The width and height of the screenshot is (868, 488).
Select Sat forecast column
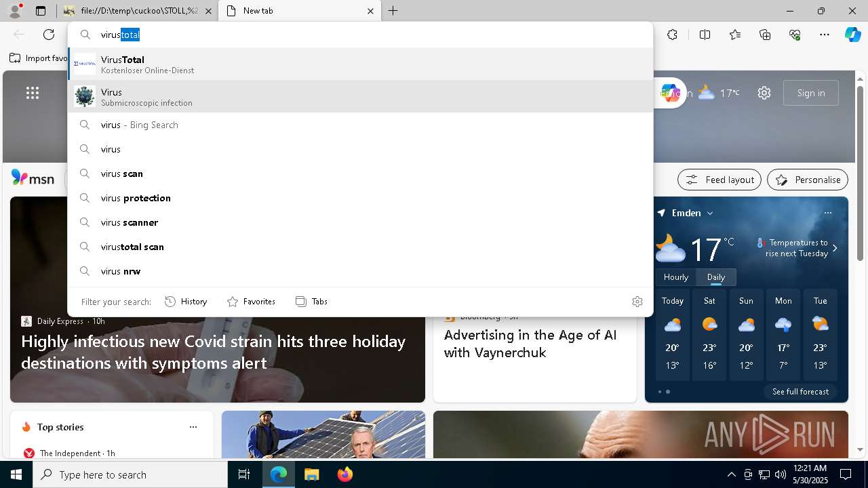[x=709, y=335]
